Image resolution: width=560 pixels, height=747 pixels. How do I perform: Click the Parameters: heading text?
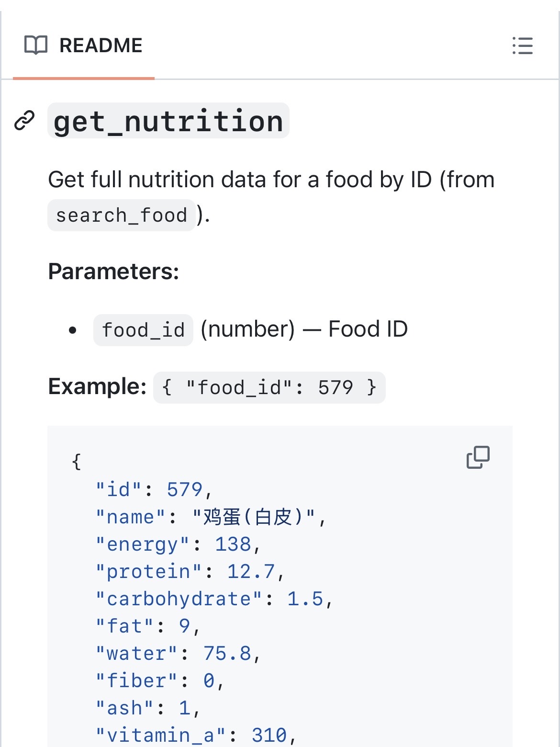tap(113, 272)
